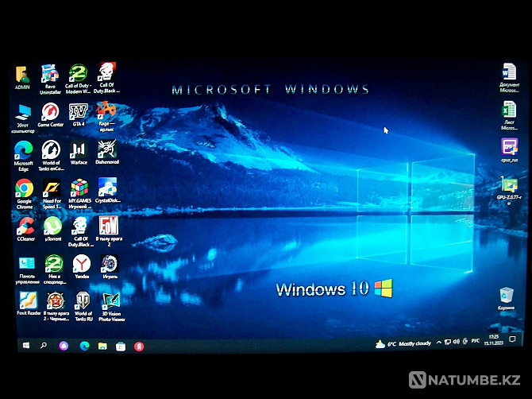
Task: Launch CrystalDisk shortcut
Action: click(107, 191)
